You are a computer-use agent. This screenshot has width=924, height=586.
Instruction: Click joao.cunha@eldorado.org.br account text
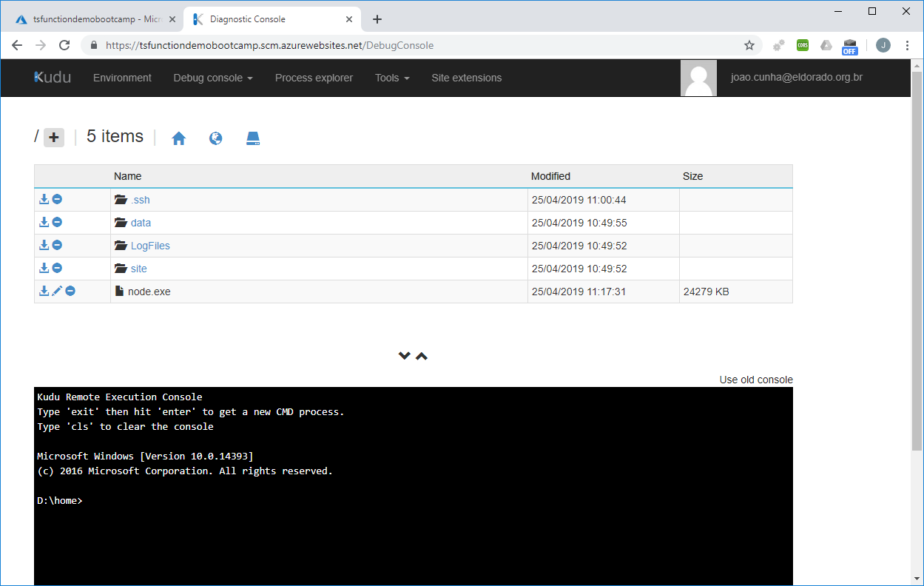click(x=797, y=77)
